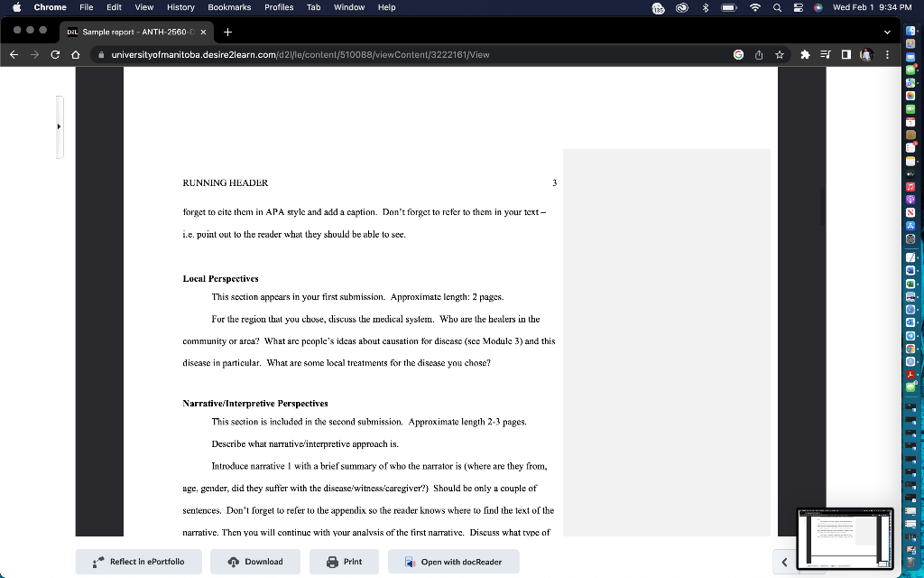Click the browser back arrow
924x578 pixels.
point(14,54)
